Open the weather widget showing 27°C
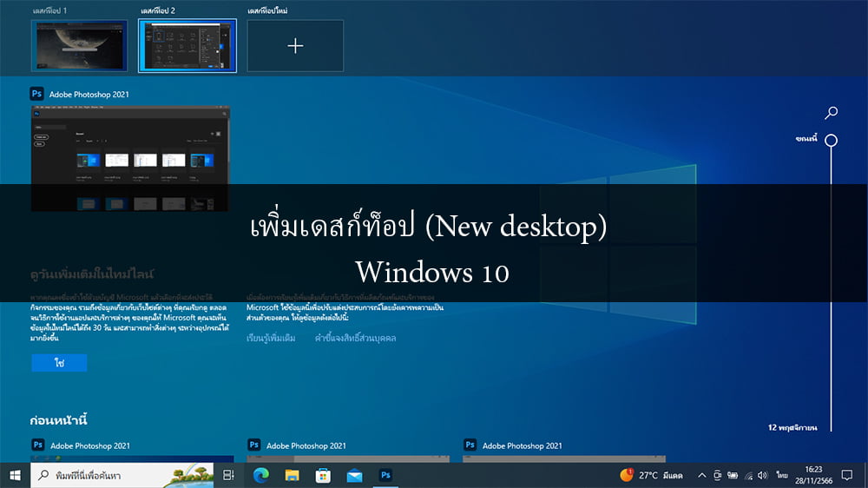This screenshot has width=868, height=488. coord(651,475)
